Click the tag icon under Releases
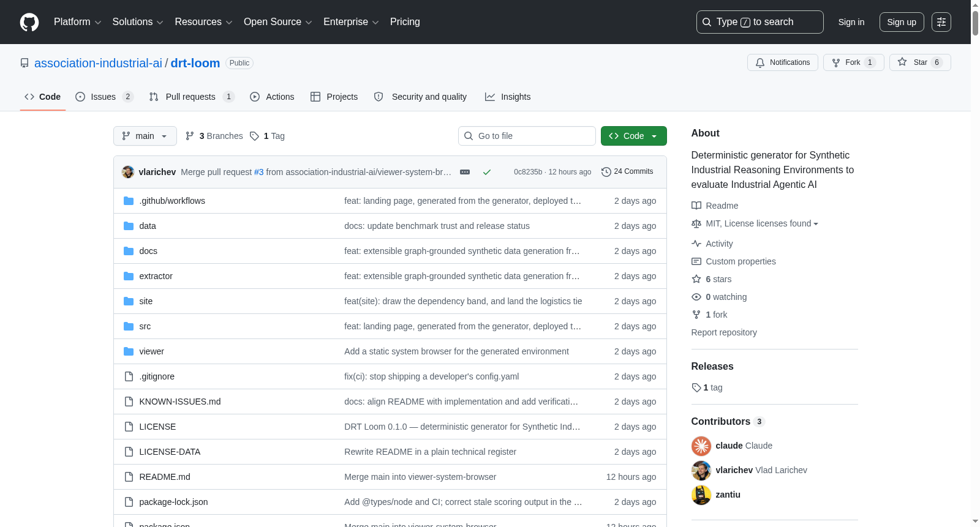This screenshot has width=980, height=527. [696, 387]
